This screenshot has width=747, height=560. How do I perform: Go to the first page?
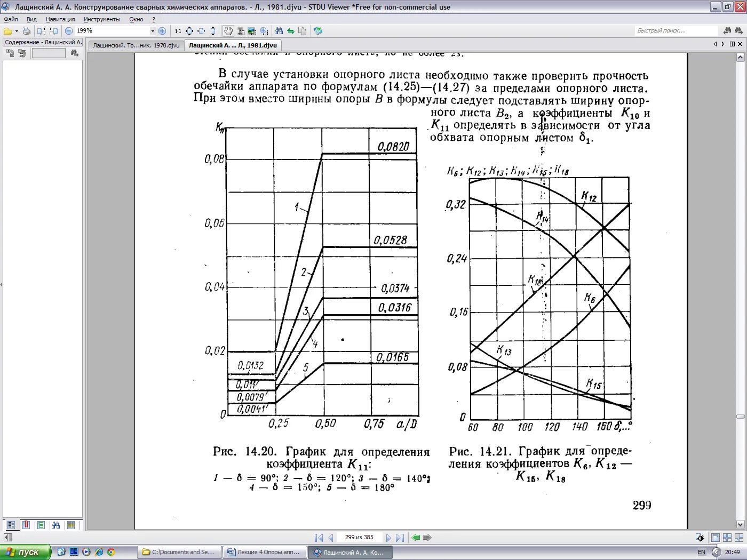(x=319, y=538)
